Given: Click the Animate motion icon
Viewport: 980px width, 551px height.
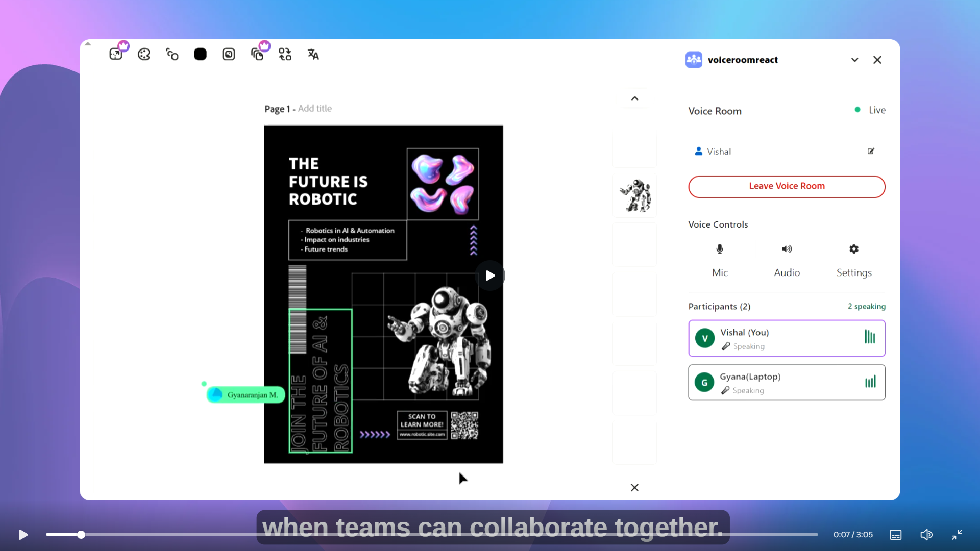Looking at the screenshot, I should 172,54.
